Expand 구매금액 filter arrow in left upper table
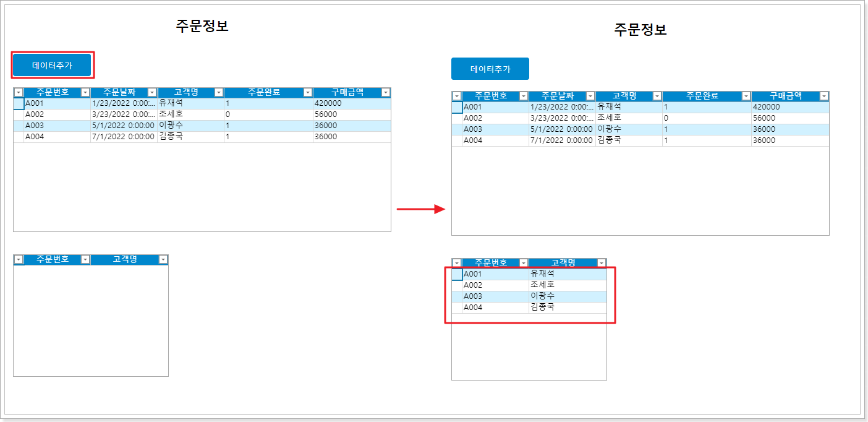 (386, 93)
